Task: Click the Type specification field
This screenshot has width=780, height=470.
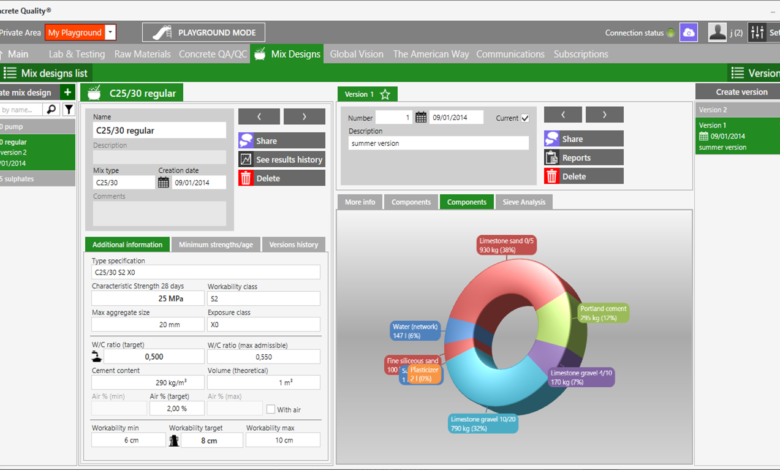Action: coord(206,272)
